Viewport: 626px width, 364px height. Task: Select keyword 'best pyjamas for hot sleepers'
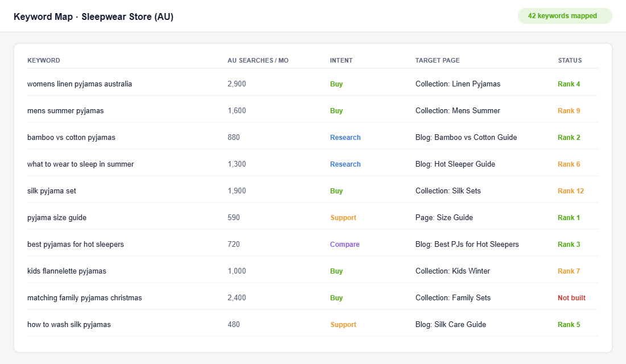click(x=76, y=244)
